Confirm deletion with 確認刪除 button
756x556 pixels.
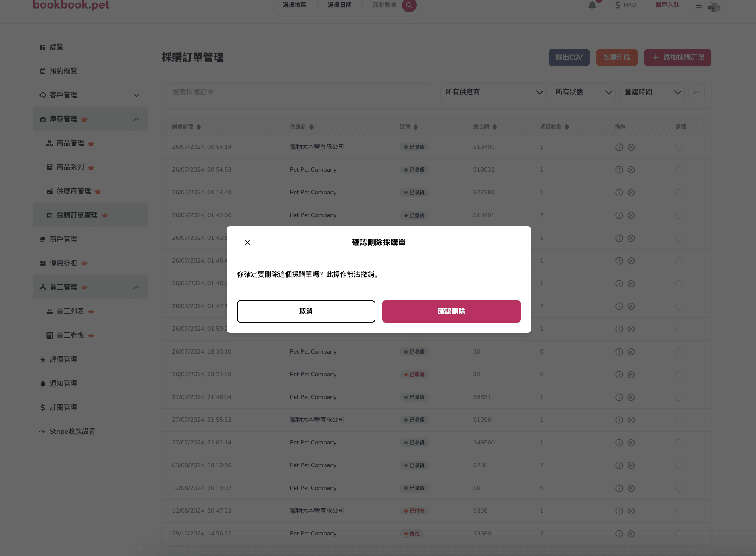click(x=451, y=311)
